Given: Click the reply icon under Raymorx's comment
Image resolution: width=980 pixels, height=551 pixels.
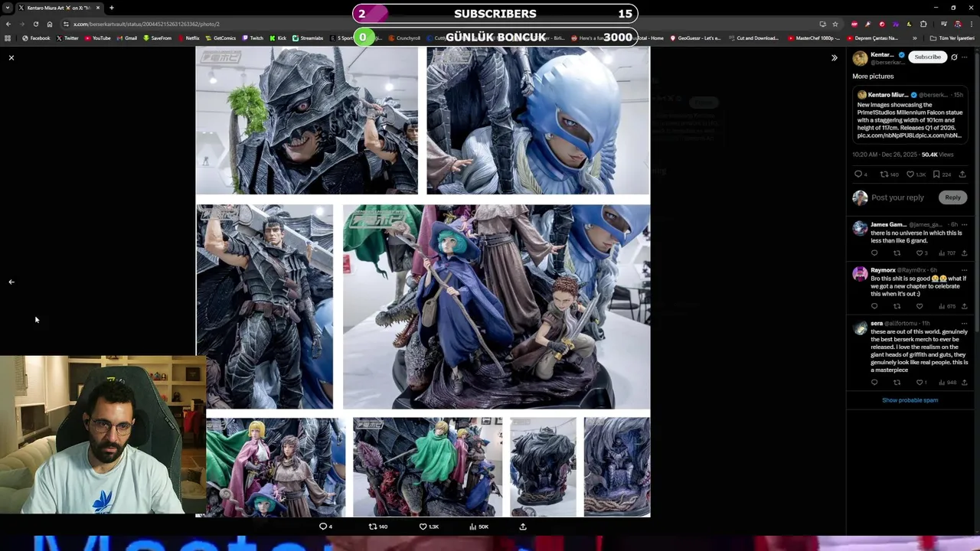Looking at the screenshot, I should coord(874,306).
